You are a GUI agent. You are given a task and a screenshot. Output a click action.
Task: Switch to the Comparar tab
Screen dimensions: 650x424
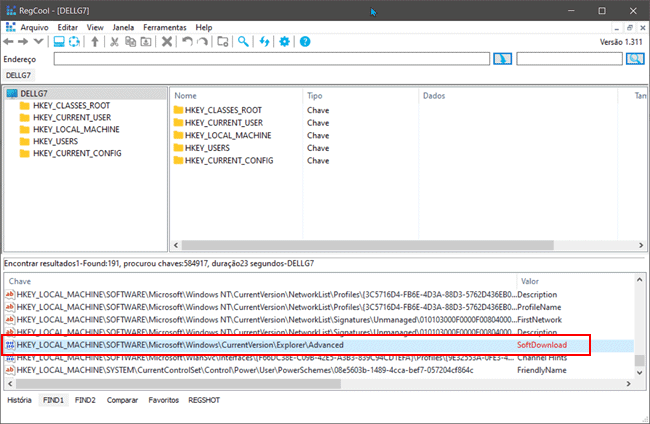tap(122, 399)
